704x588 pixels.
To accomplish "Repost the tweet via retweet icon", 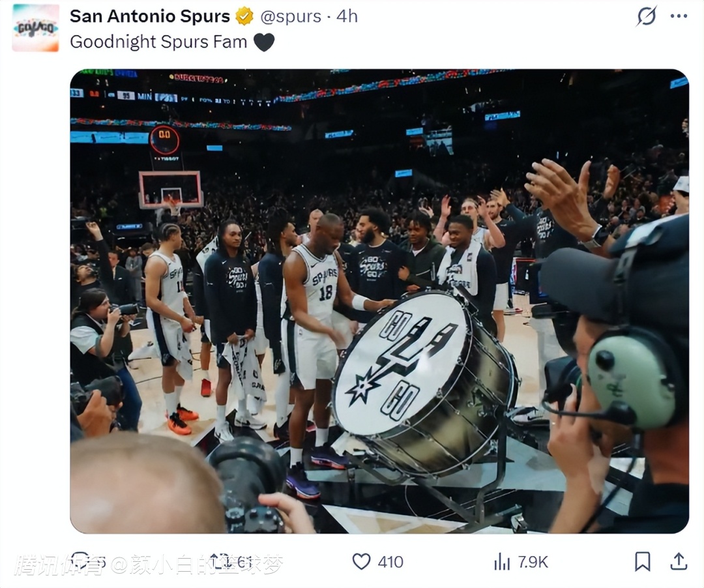I will tap(220, 561).
